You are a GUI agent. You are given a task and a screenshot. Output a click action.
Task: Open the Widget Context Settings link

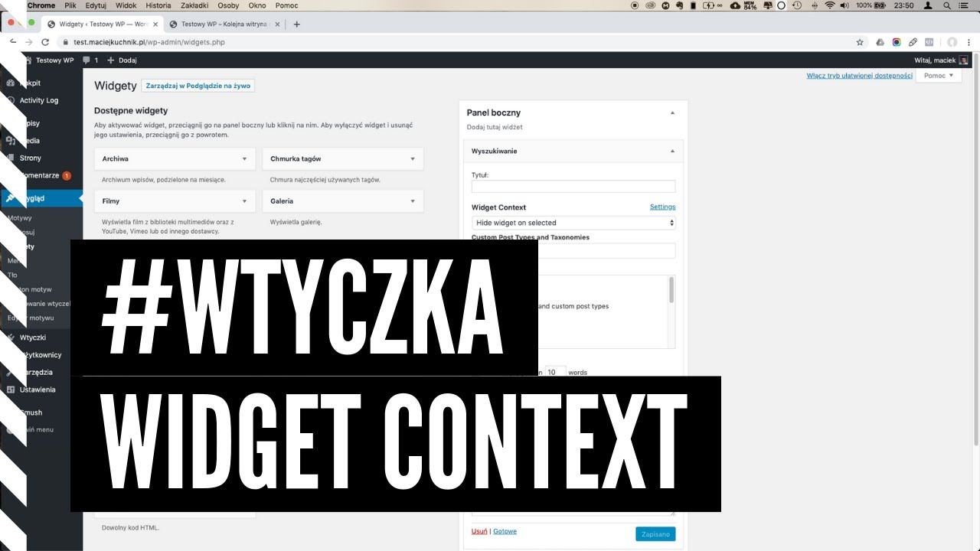662,207
